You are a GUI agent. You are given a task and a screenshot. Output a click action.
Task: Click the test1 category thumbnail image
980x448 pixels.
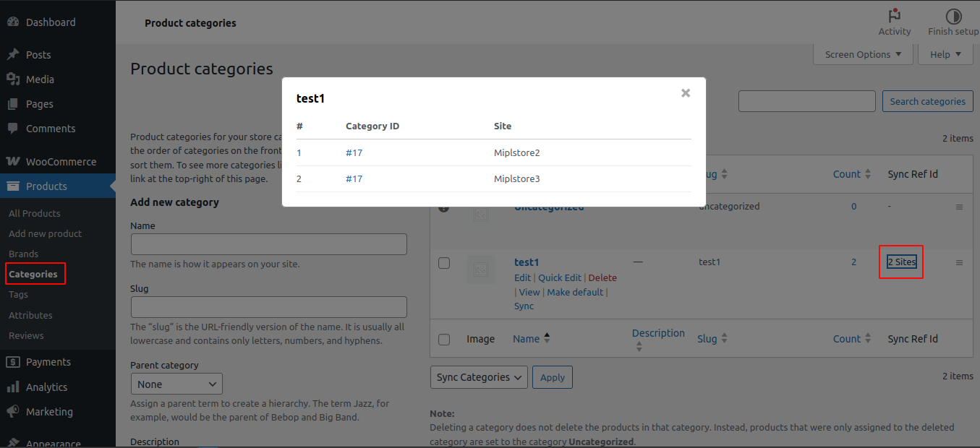click(x=480, y=270)
